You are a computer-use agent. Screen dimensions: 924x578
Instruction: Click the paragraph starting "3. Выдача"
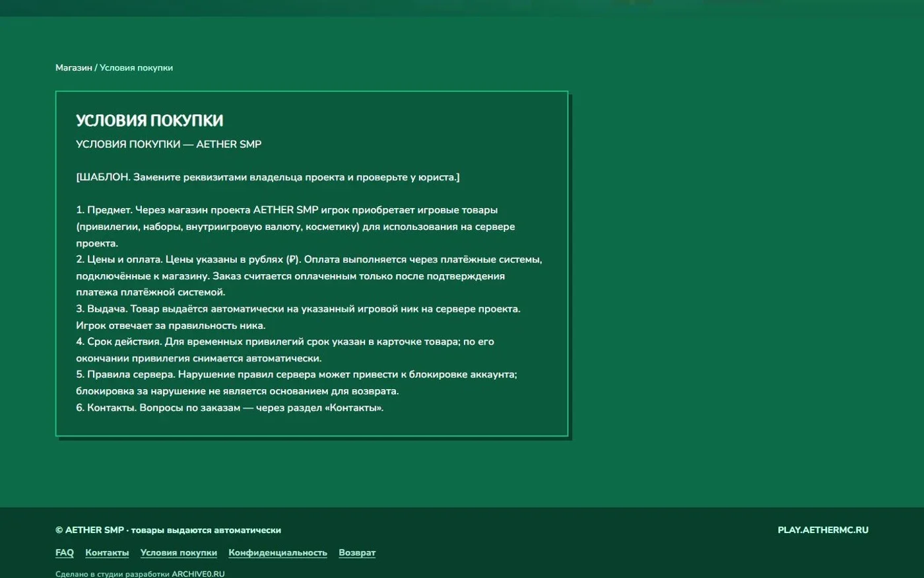coord(298,317)
